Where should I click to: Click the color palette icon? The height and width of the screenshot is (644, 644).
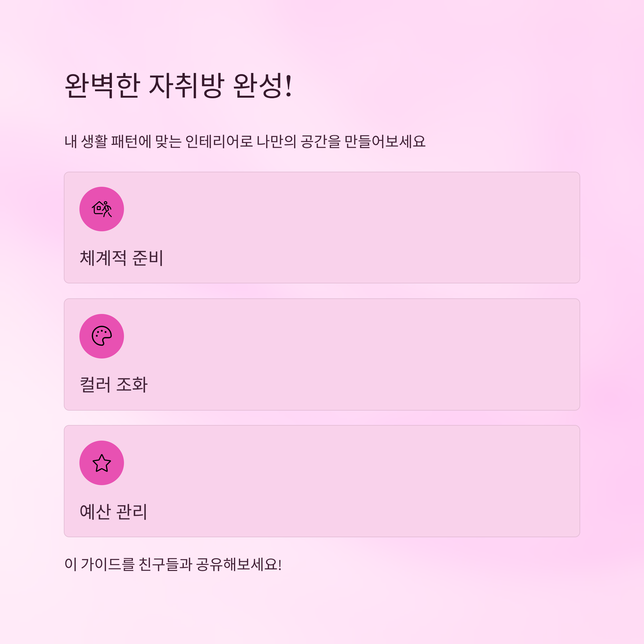(x=102, y=336)
